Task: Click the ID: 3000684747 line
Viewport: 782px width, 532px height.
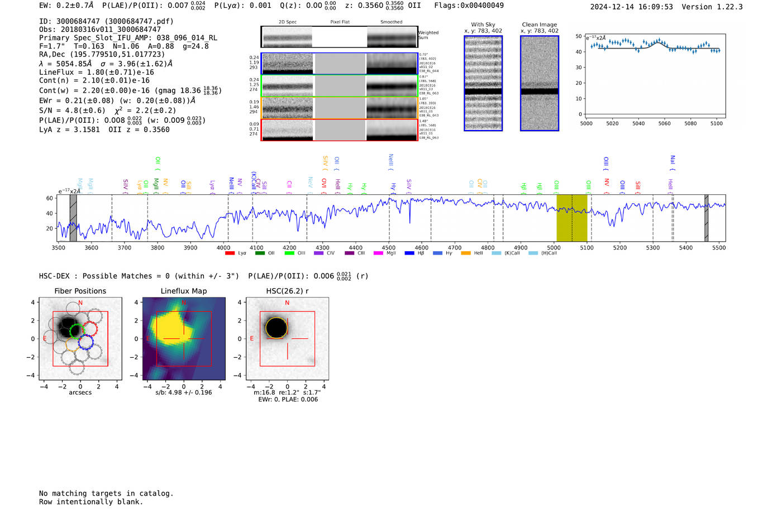Action: (x=106, y=21)
